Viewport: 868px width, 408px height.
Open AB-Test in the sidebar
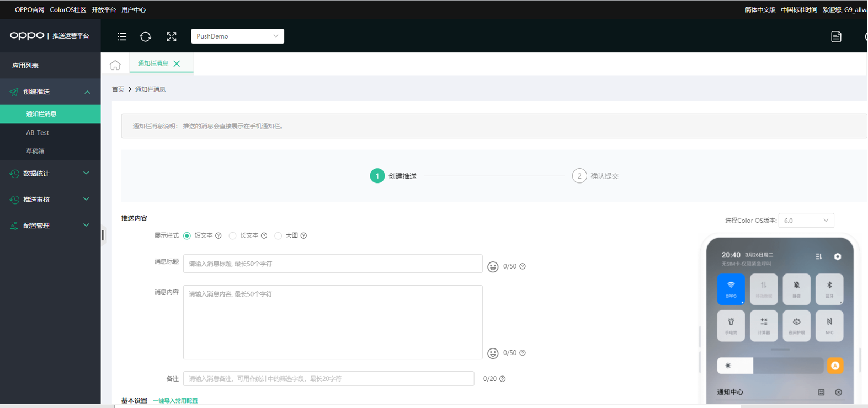(x=38, y=133)
